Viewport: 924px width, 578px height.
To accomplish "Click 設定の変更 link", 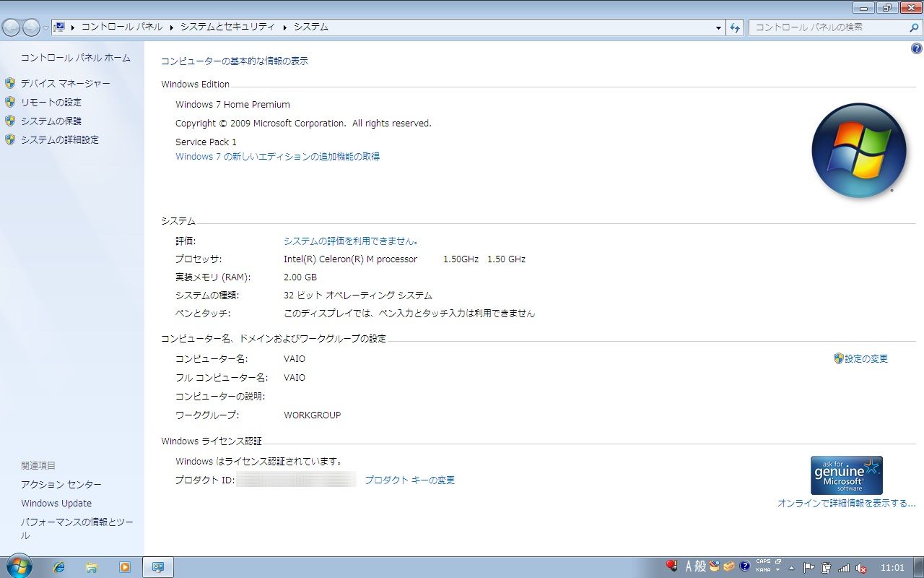I will pyautogui.click(x=866, y=358).
